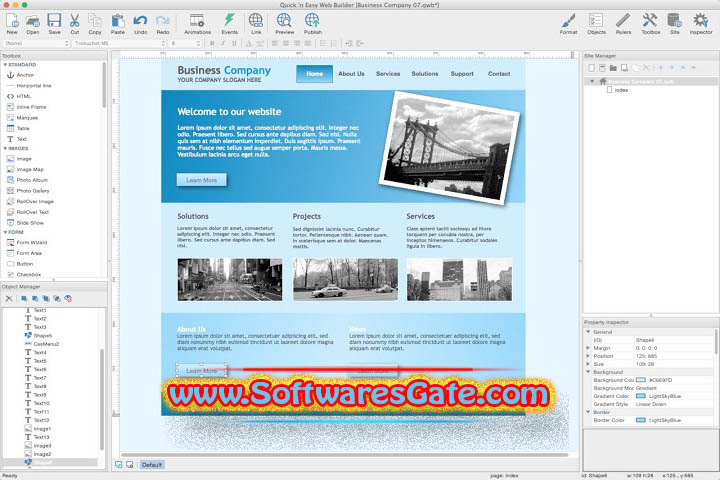The image size is (720, 480).
Task: Select CssMenu2 in Object Manager
Action: click(x=42, y=344)
